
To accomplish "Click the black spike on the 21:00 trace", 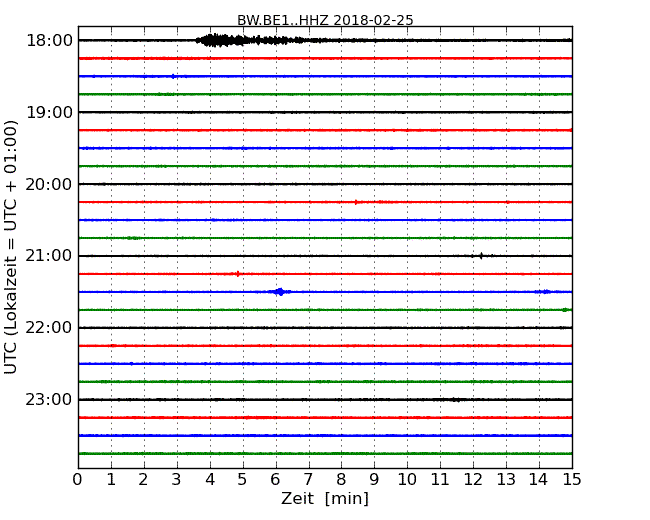I will pos(481,256).
